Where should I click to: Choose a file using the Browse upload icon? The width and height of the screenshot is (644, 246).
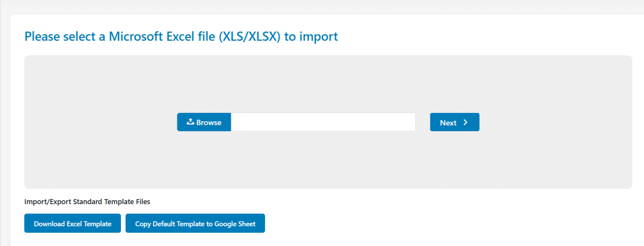tap(190, 121)
